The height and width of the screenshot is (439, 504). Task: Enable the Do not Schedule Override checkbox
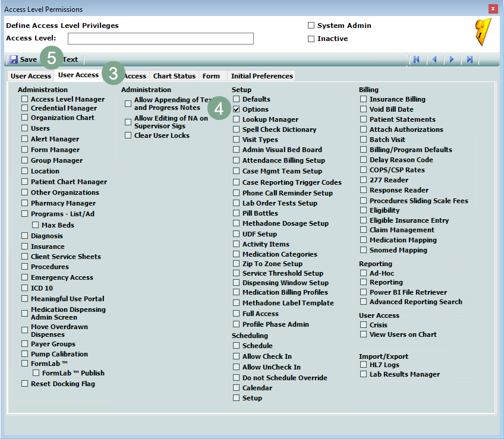coord(237,378)
